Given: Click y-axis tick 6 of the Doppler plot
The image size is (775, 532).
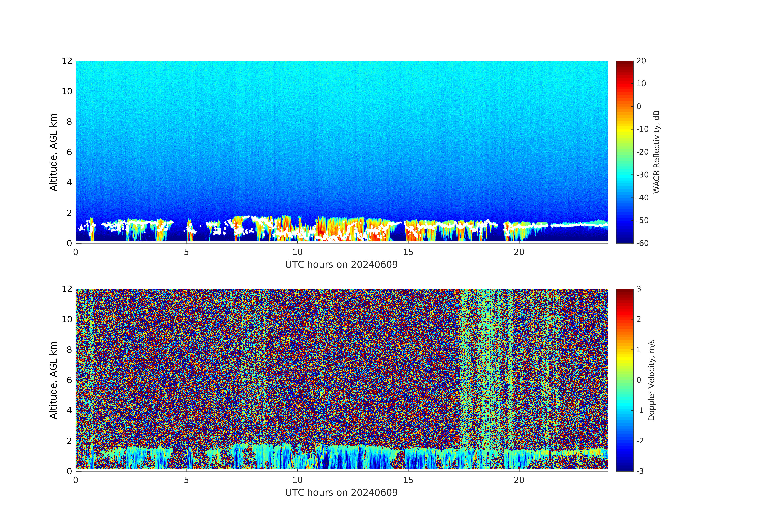Looking at the screenshot, I should 69,380.
